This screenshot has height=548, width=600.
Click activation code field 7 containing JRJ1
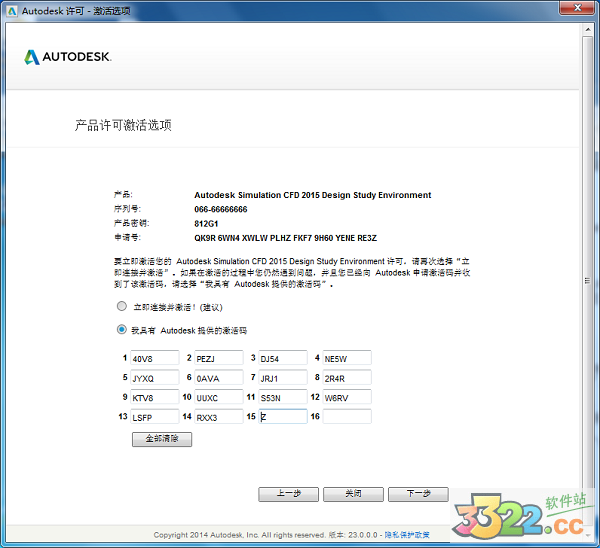pyautogui.click(x=283, y=377)
